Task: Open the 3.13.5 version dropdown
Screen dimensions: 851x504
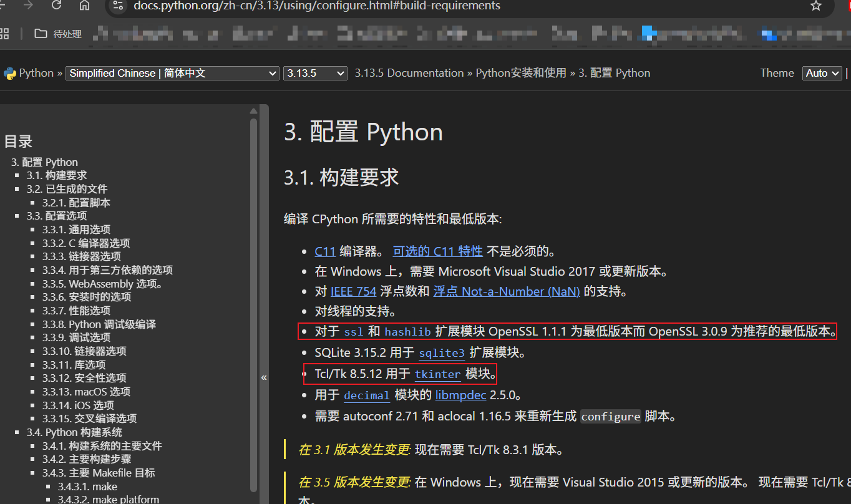Action: pyautogui.click(x=314, y=74)
